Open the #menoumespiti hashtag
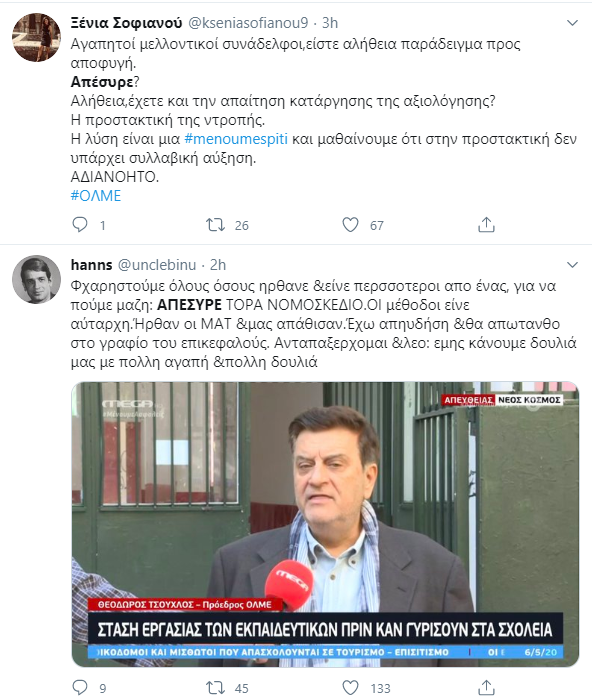The image size is (592, 698). click(236, 139)
